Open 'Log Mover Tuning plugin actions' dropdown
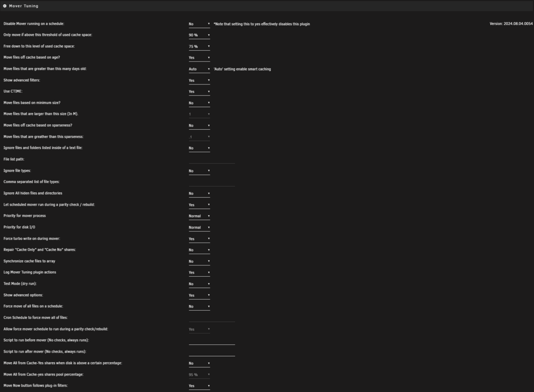Image resolution: width=534 pixels, height=392 pixels. 199,272
